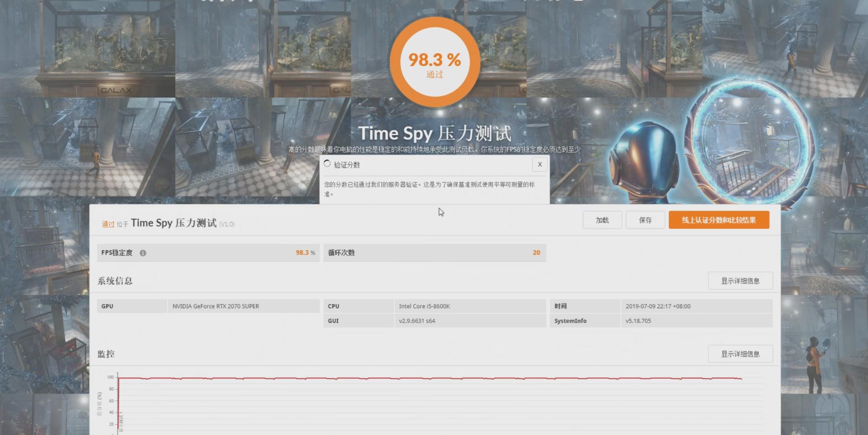Show detailed info for 监控 section
Screen dimensions: 868x435
point(740,354)
